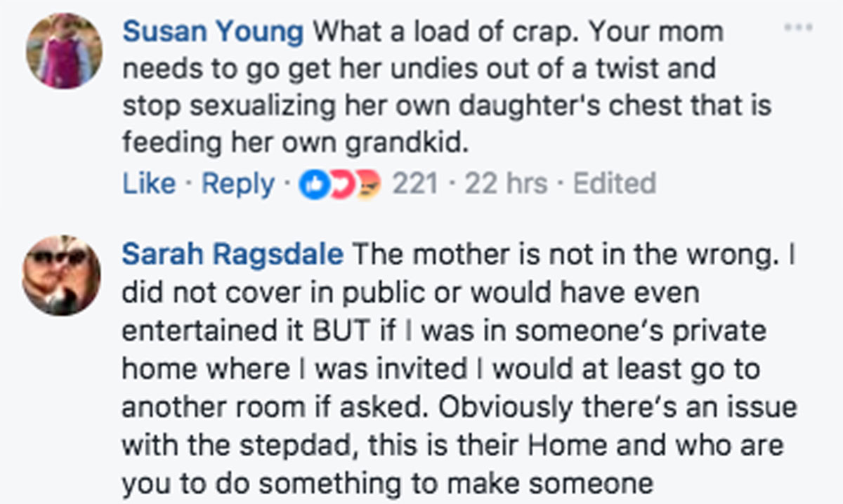Open the comment options three-dot menu
This screenshot has height=504, width=843.
pyautogui.click(x=799, y=27)
